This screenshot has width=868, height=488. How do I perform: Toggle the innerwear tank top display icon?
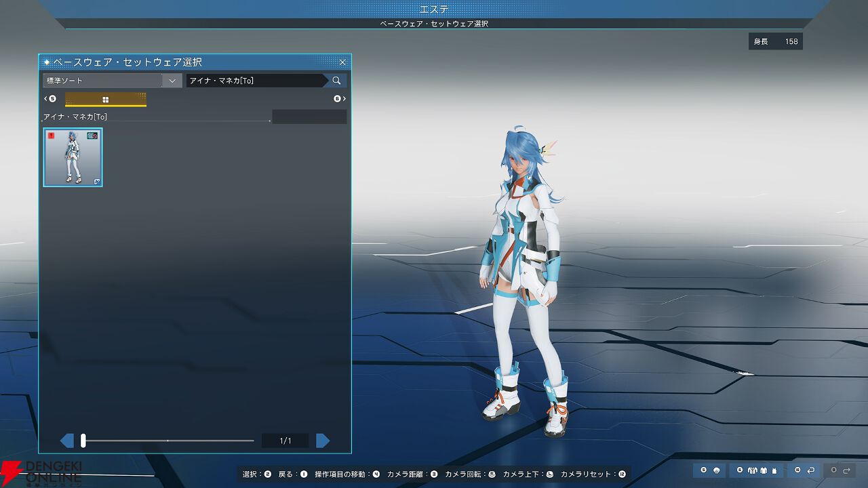(x=774, y=470)
